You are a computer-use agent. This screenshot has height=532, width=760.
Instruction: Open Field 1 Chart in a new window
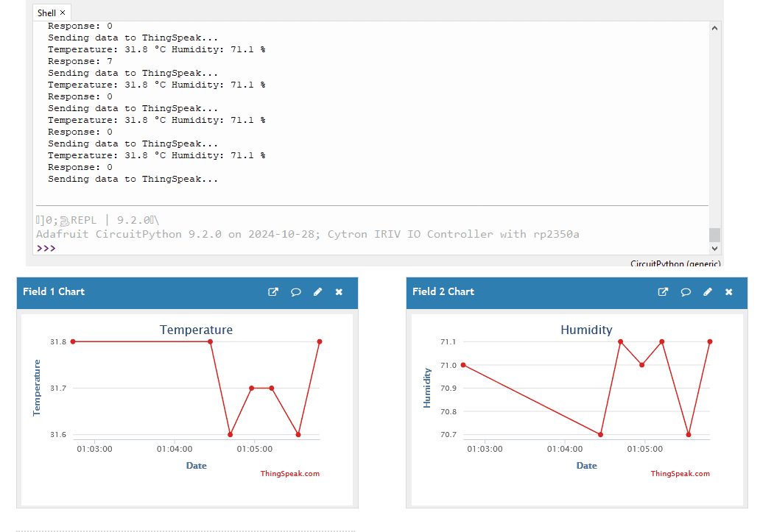point(272,291)
